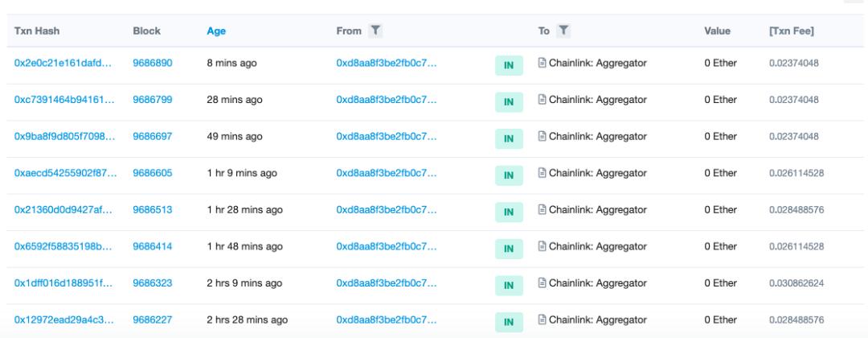
Task: Open transaction 0x12972ead29a4c3...
Action: click(64, 319)
